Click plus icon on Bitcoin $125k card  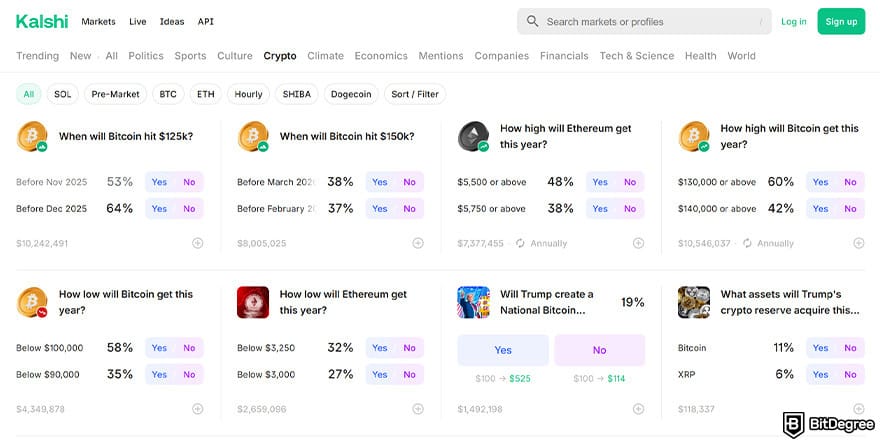point(198,243)
